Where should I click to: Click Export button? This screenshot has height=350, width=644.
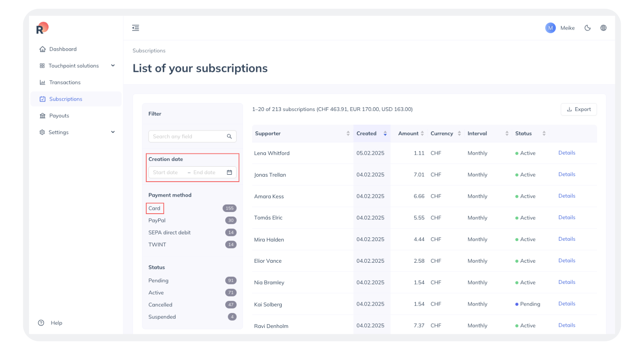[x=579, y=109]
